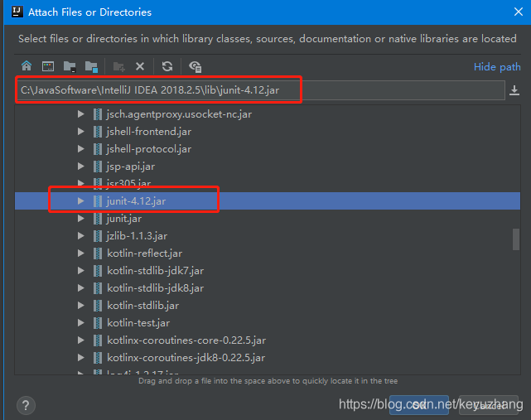Expand the junit.jar node
The height and width of the screenshot is (420, 531).
(x=80, y=219)
